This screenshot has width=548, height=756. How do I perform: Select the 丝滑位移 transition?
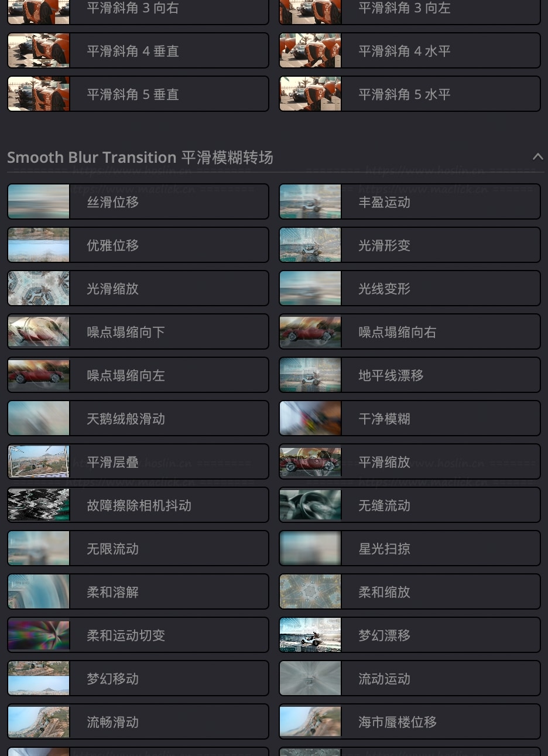point(138,202)
